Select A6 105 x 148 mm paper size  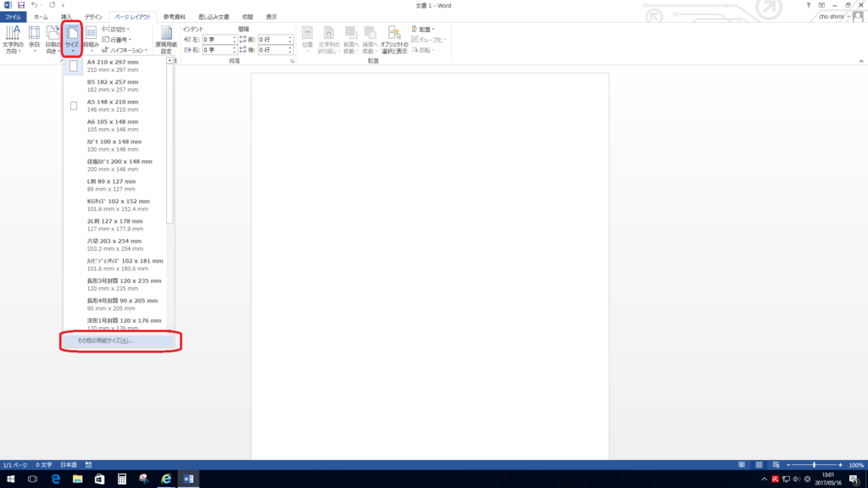pos(114,125)
